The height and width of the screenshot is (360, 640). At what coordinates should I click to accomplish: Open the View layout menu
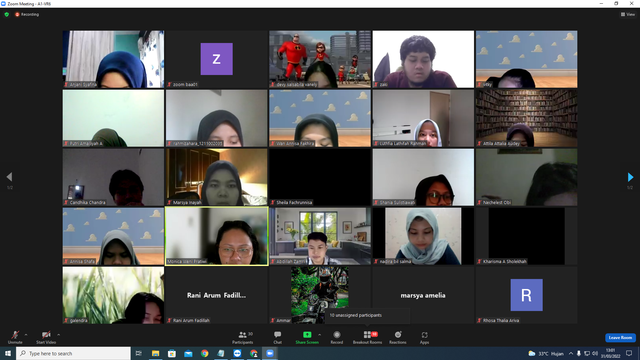(628, 14)
